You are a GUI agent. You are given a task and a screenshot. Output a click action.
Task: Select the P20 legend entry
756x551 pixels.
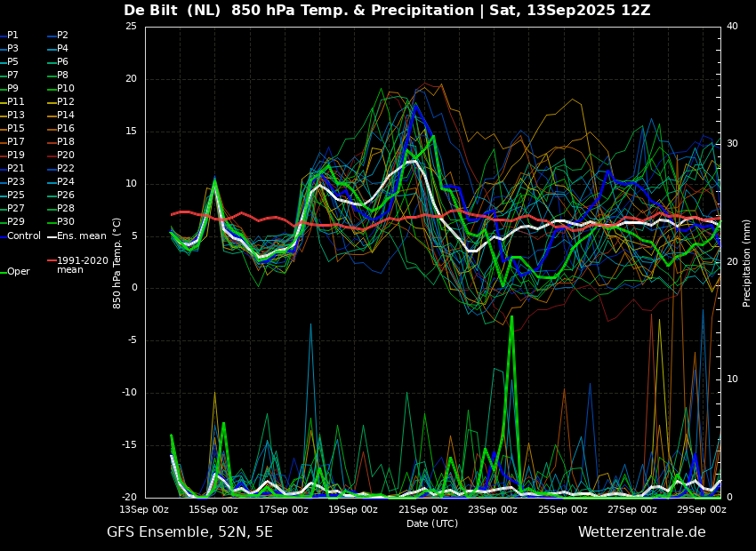click(x=60, y=156)
